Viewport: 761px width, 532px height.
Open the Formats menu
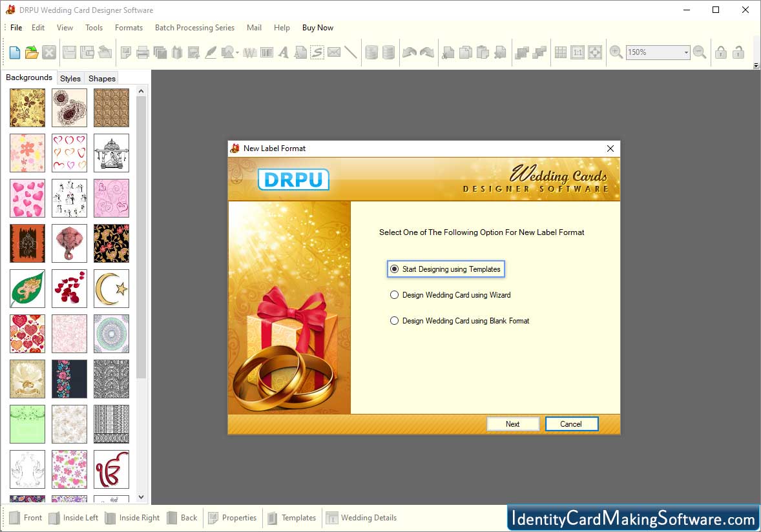(x=129, y=28)
